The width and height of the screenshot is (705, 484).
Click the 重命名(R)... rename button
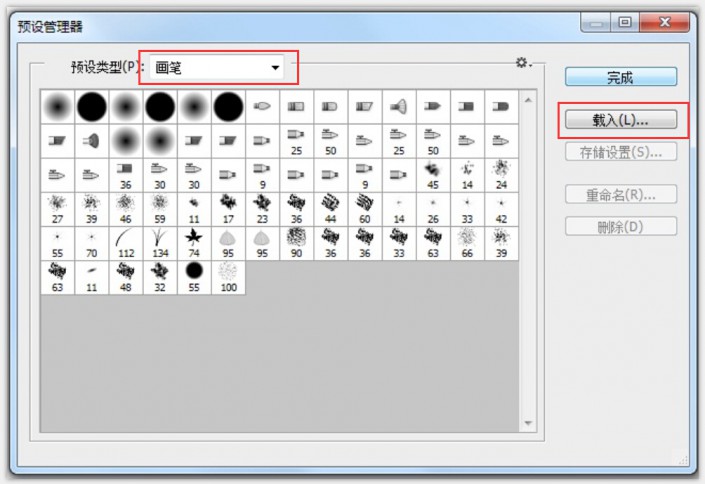click(x=620, y=194)
